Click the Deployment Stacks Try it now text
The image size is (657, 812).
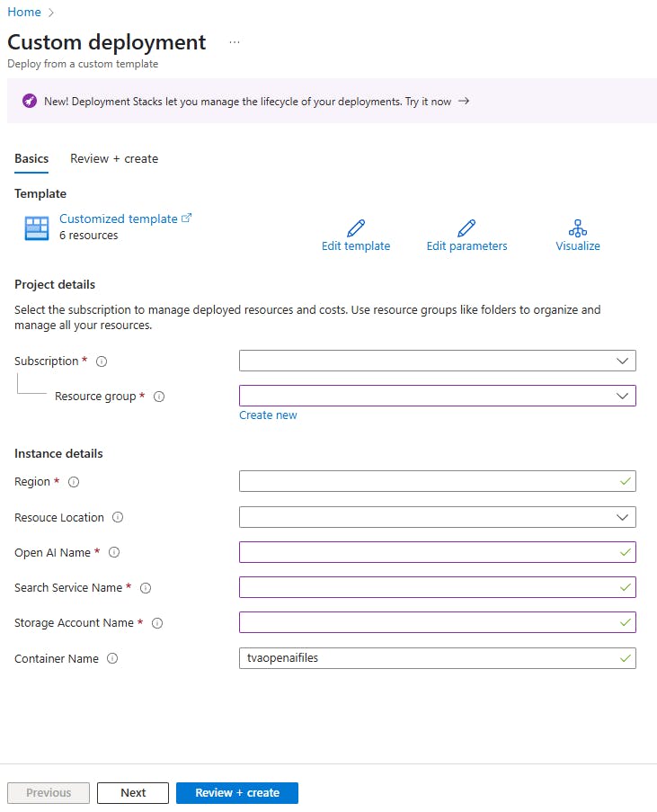tap(428, 102)
